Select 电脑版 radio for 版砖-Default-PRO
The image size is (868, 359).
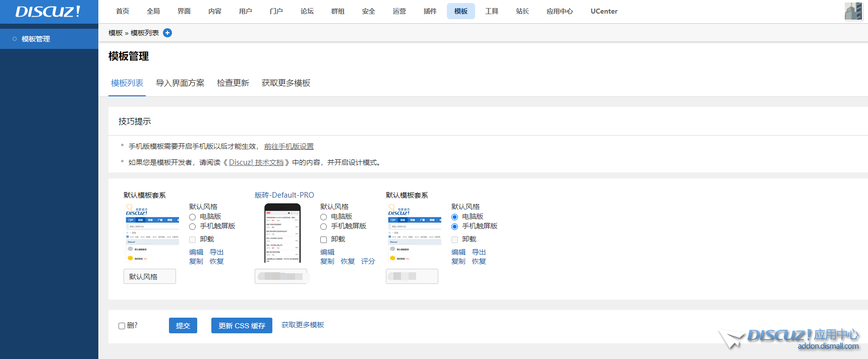pyautogui.click(x=323, y=217)
